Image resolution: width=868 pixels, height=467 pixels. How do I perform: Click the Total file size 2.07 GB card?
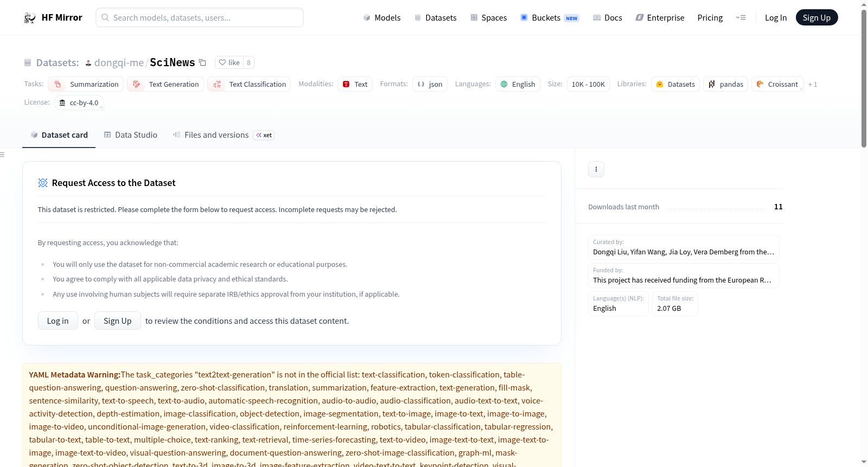675,304
